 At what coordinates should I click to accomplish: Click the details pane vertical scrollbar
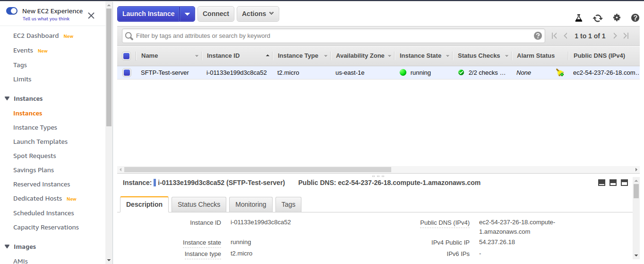(x=636, y=191)
